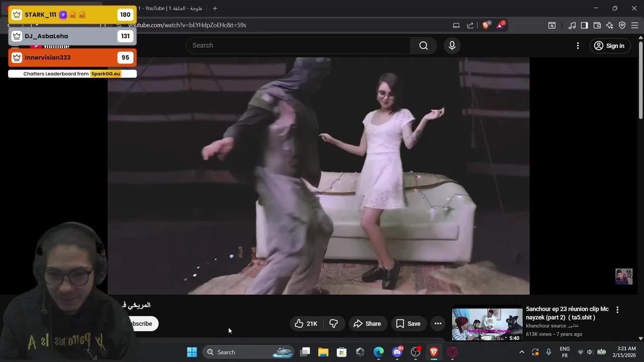
Task: Open Brave main hamburger menu
Action: tap(635, 25)
